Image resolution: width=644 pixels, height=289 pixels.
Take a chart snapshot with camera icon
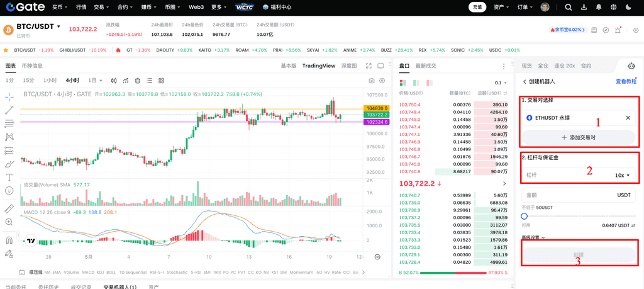click(372, 81)
